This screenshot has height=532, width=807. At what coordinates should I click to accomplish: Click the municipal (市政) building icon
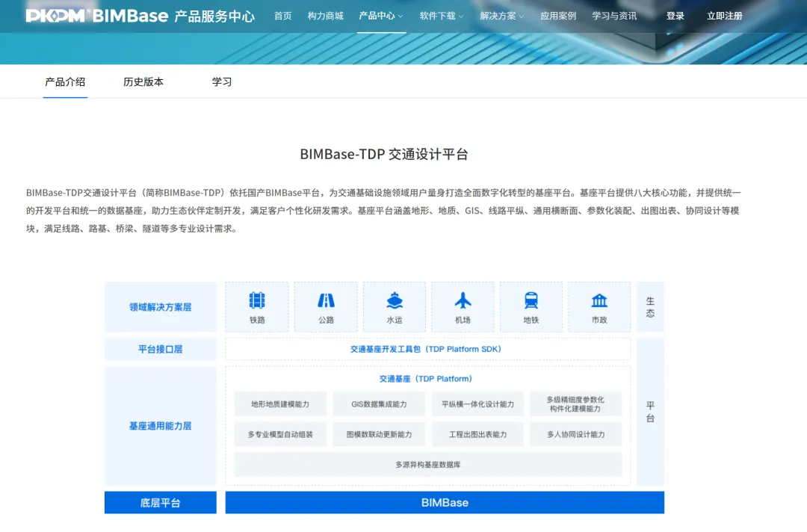click(x=599, y=300)
